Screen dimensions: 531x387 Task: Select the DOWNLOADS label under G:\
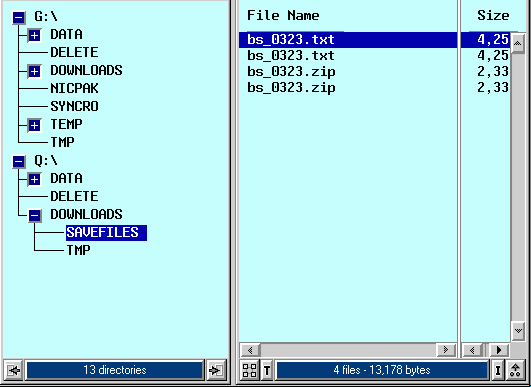point(86,70)
